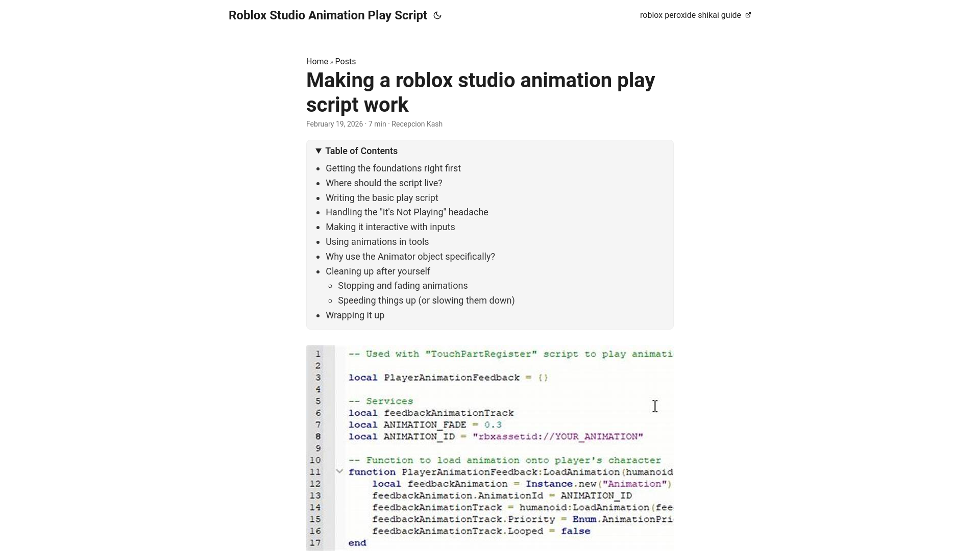Jump to Why use the Animator object specifically?

click(410, 257)
